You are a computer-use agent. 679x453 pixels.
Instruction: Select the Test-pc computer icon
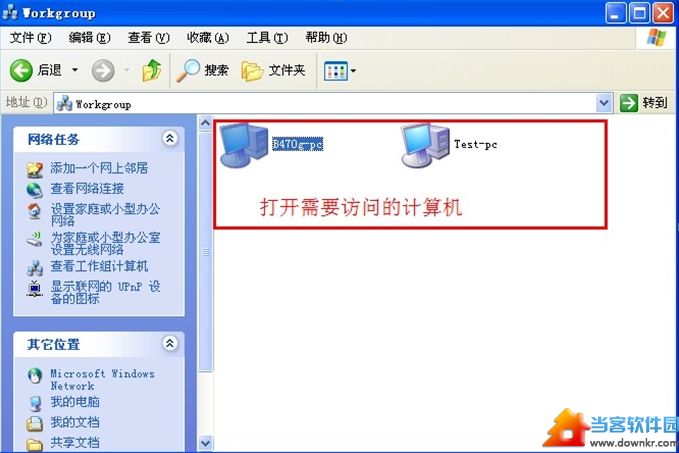tap(425, 146)
